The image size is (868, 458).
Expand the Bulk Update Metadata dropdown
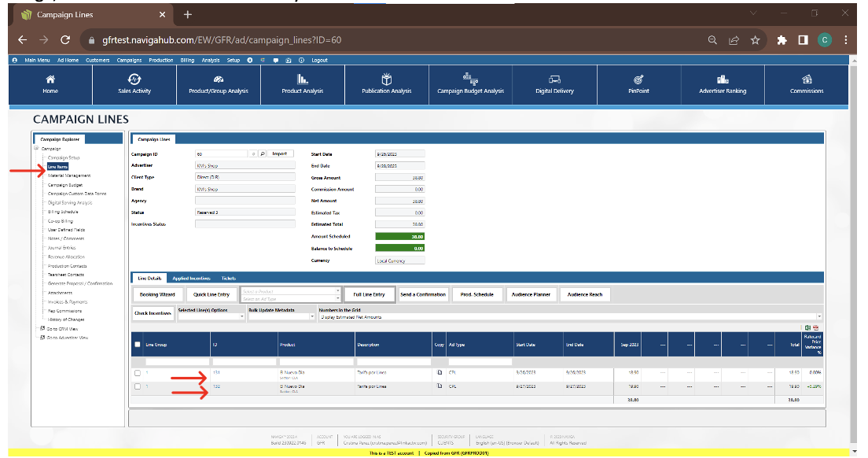pyautogui.click(x=281, y=317)
